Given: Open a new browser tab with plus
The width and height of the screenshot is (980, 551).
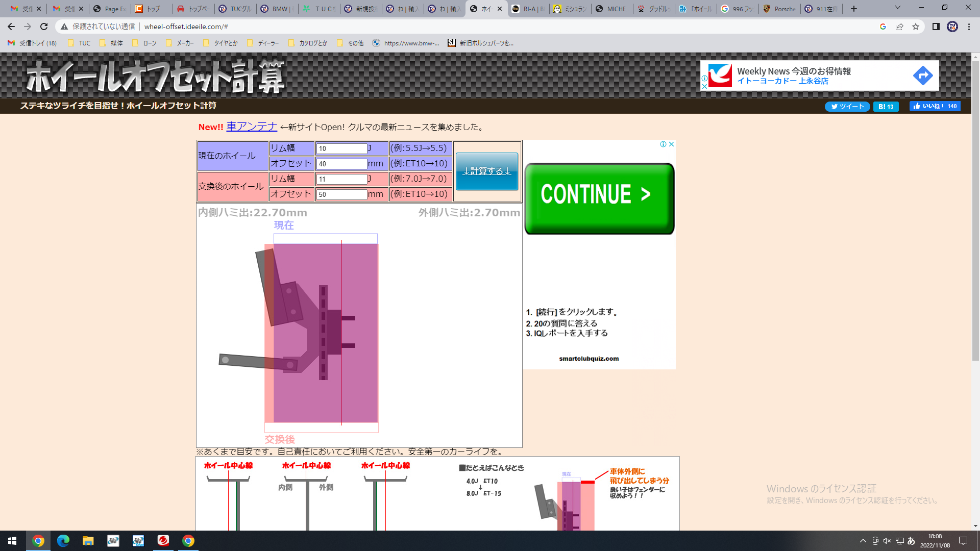Looking at the screenshot, I should tap(854, 9).
